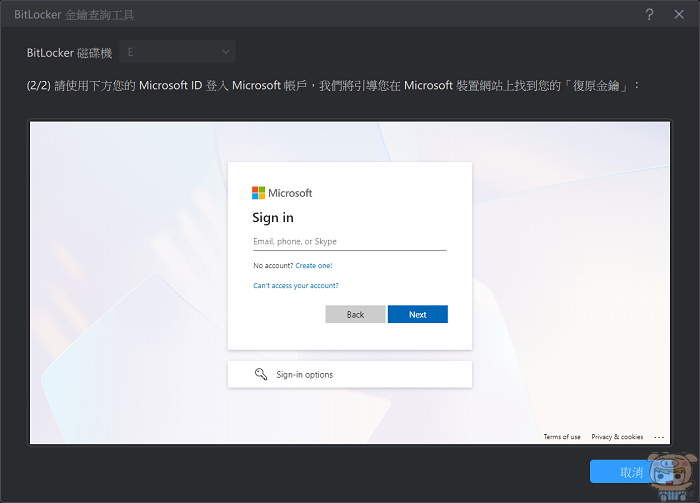This screenshot has width=700, height=503.
Task: Click the BitLocker 金鑰查詢工具 window title
Action: pos(75,14)
